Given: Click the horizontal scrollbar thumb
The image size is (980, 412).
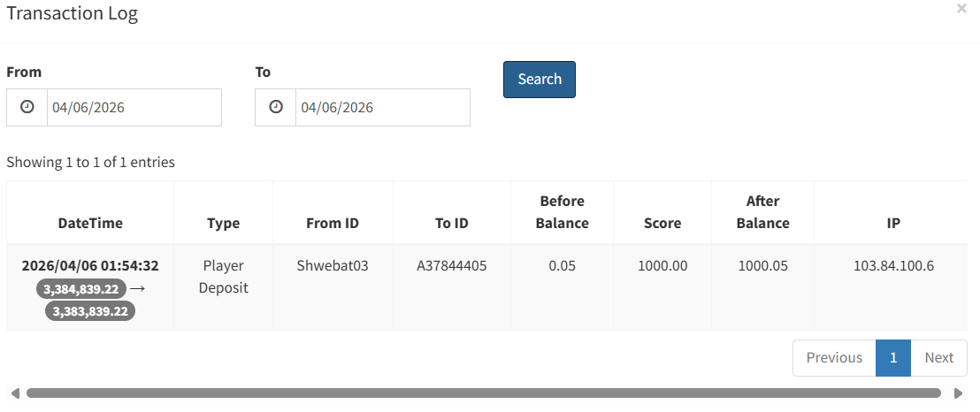Looking at the screenshot, I should 483,393.
